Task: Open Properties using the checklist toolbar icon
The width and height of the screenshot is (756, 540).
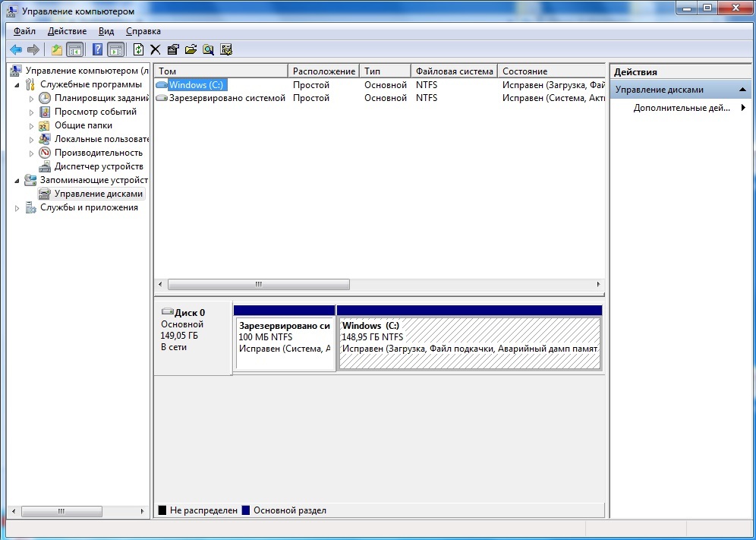Action: tap(172, 49)
